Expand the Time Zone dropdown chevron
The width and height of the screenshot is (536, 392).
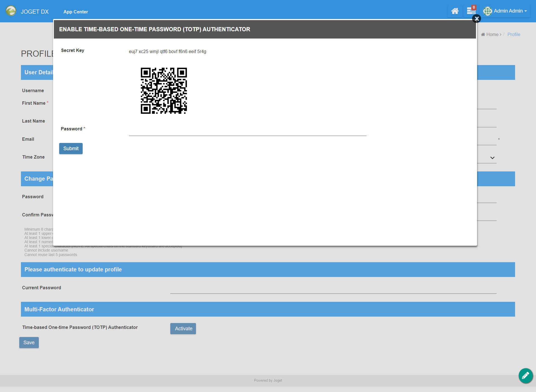(x=492, y=158)
